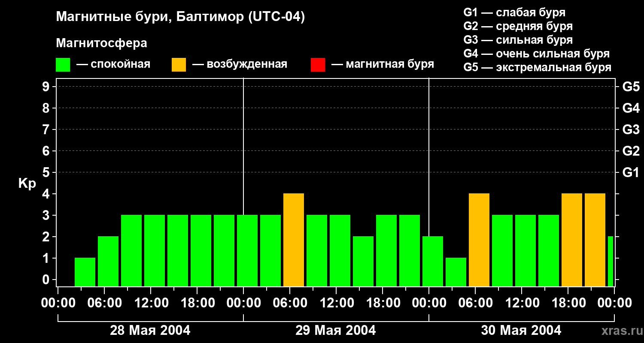This screenshot has height=343, width=644.
Task: Click the '29 Мая 2004' date label
Action: point(336,330)
